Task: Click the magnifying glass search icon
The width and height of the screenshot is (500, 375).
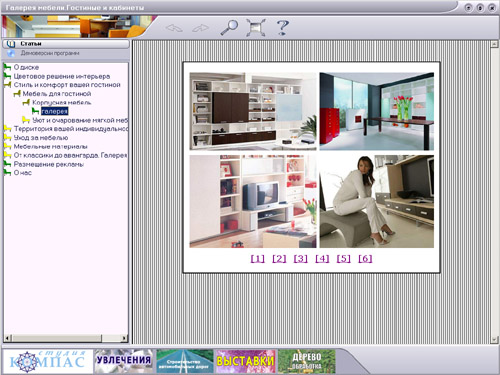Action: (x=229, y=27)
